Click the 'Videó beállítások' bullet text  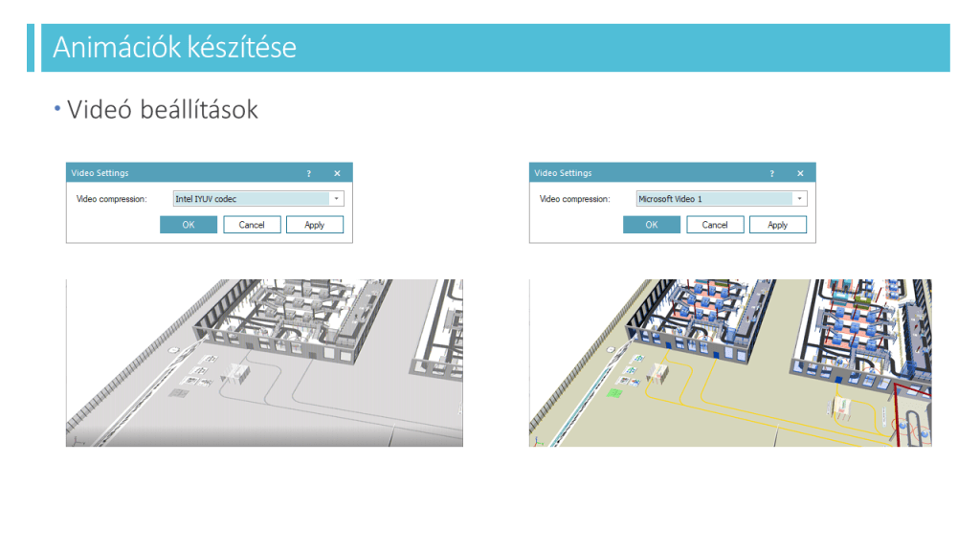pos(163,110)
